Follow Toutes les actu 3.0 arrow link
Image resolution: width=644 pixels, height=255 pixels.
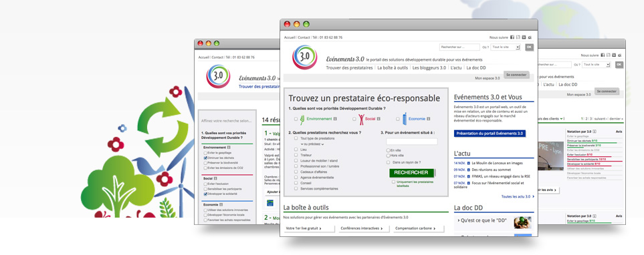(518, 197)
